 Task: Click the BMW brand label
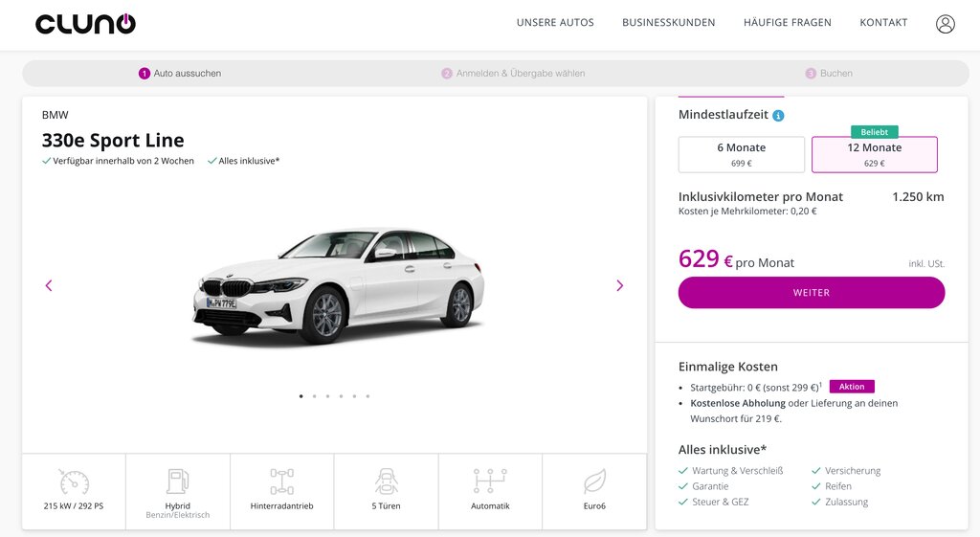pos(55,115)
